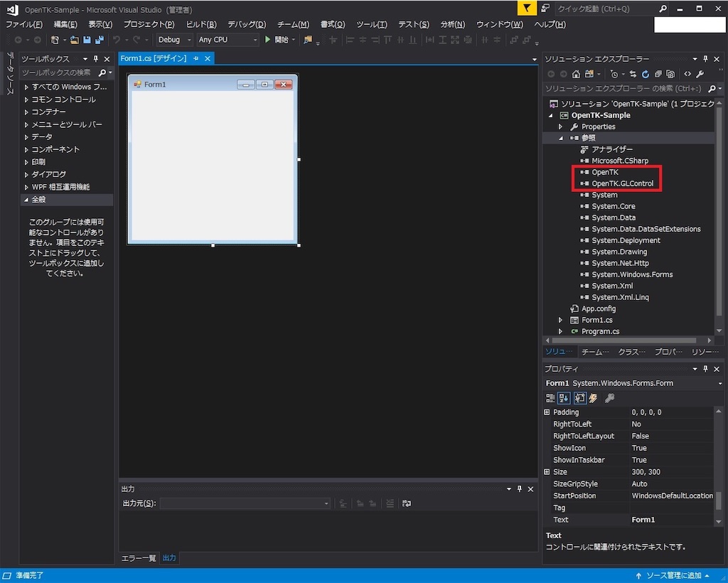Select System.Drawing reference
Screen dimensions: 728x583
point(619,252)
